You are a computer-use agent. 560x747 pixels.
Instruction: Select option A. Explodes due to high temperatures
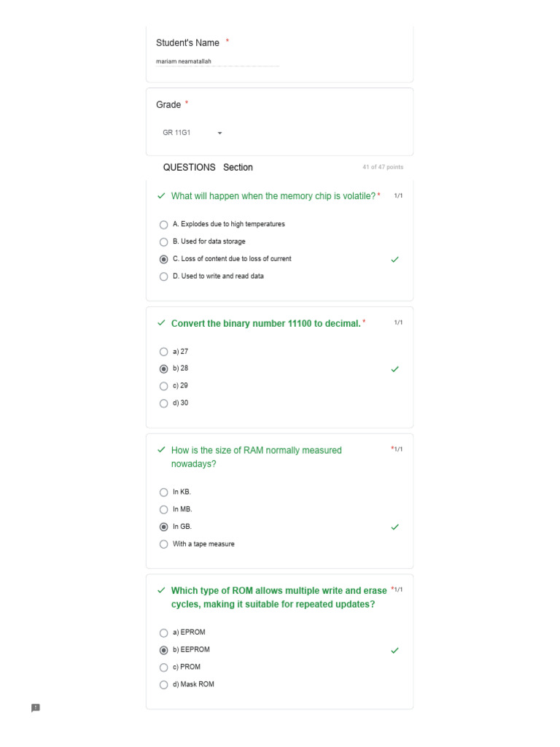163,225
